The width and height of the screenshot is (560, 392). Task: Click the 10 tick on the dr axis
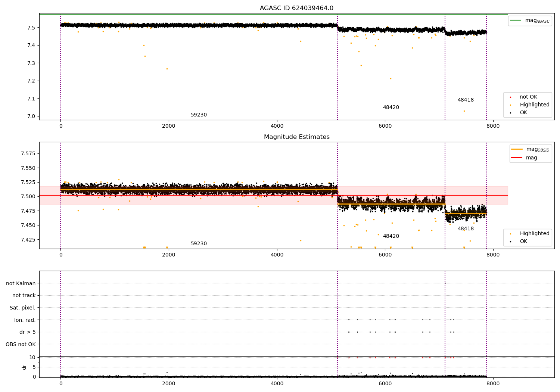tap(32, 358)
